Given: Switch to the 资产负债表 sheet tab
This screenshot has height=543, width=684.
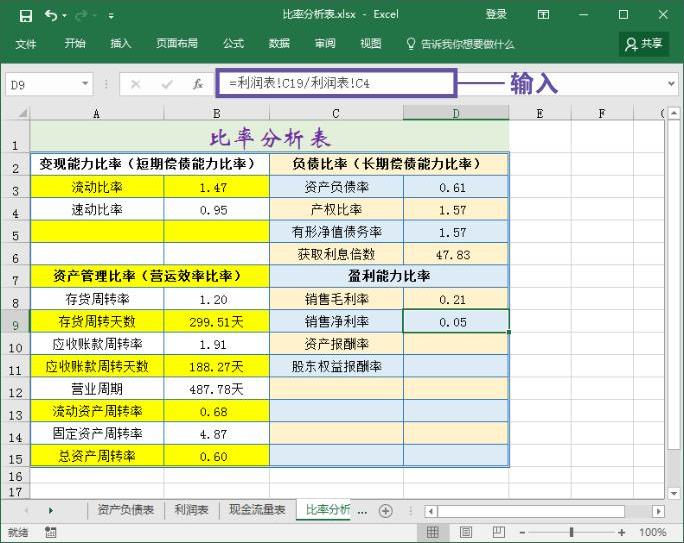Looking at the screenshot, I should pyautogui.click(x=125, y=509).
